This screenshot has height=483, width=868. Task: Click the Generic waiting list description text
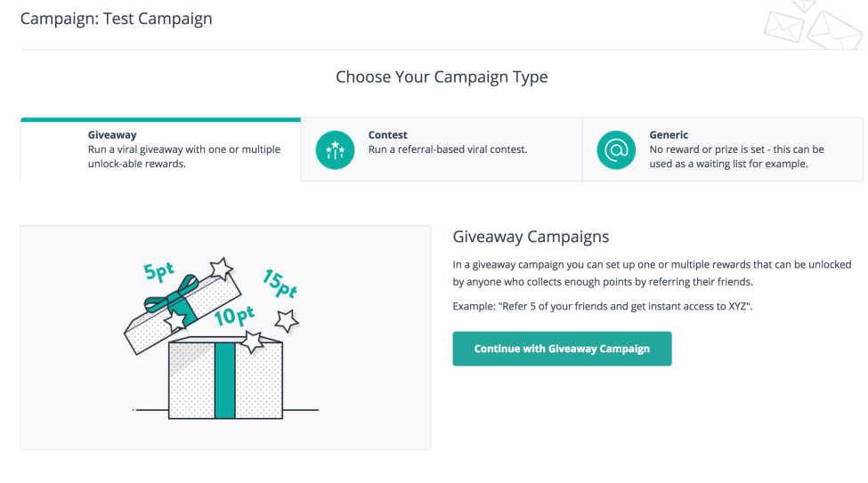736,157
